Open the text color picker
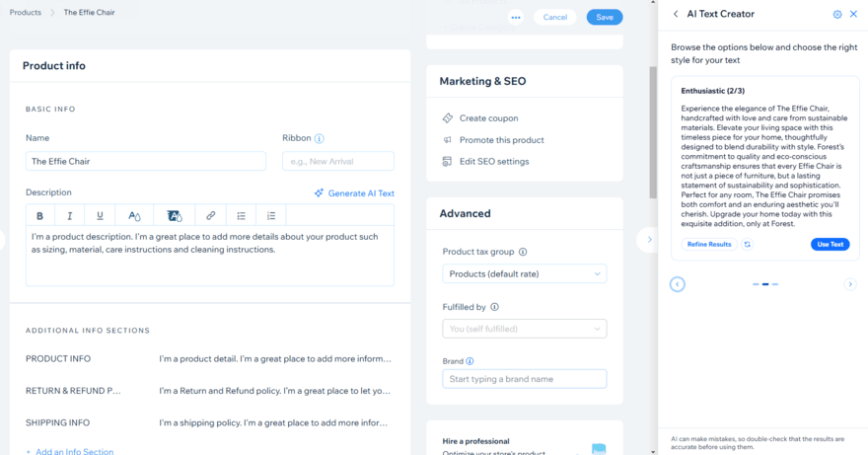Screen dimensions: 868x455 point(135,215)
